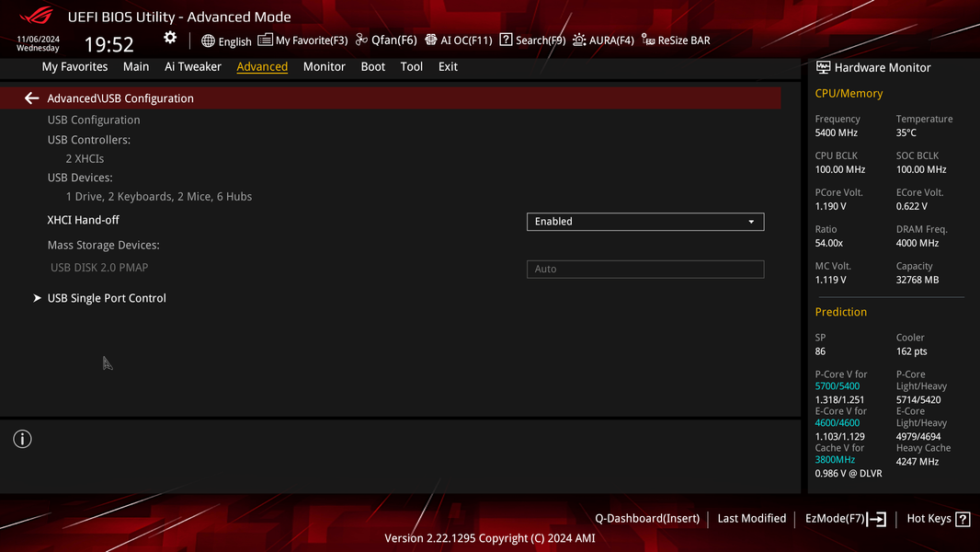Click '2 XHCIs' controllers text
The width and height of the screenshot is (980, 552).
pyautogui.click(x=85, y=159)
